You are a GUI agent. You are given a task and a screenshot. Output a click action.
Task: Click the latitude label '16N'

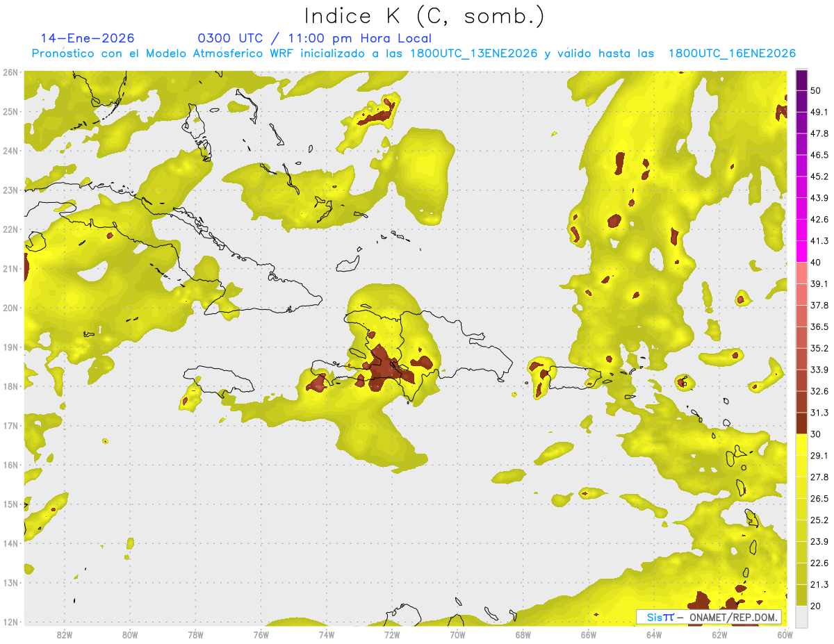click(10, 465)
